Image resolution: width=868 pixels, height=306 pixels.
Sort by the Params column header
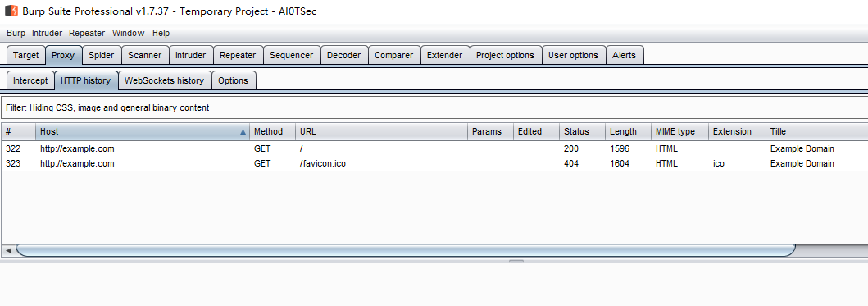[x=490, y=131]
